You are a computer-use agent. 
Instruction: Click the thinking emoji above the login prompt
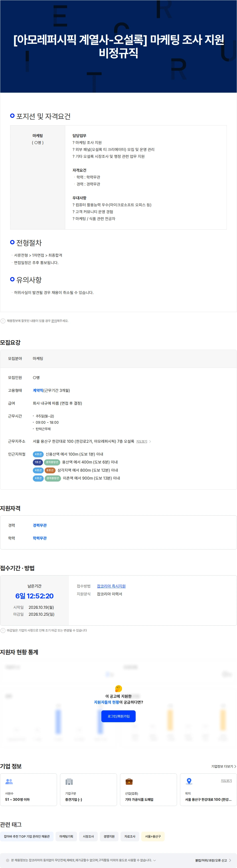tap(118, 688)
